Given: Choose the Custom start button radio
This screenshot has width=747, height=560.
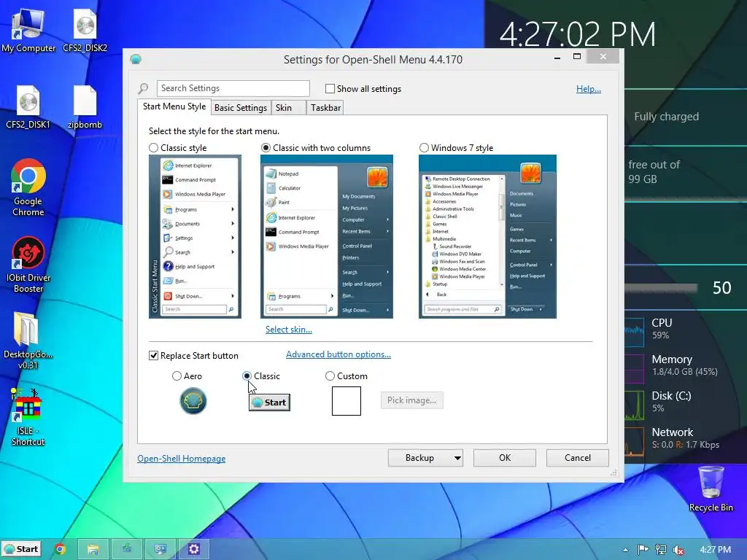Looking at the screenshot, I should 330,376.
